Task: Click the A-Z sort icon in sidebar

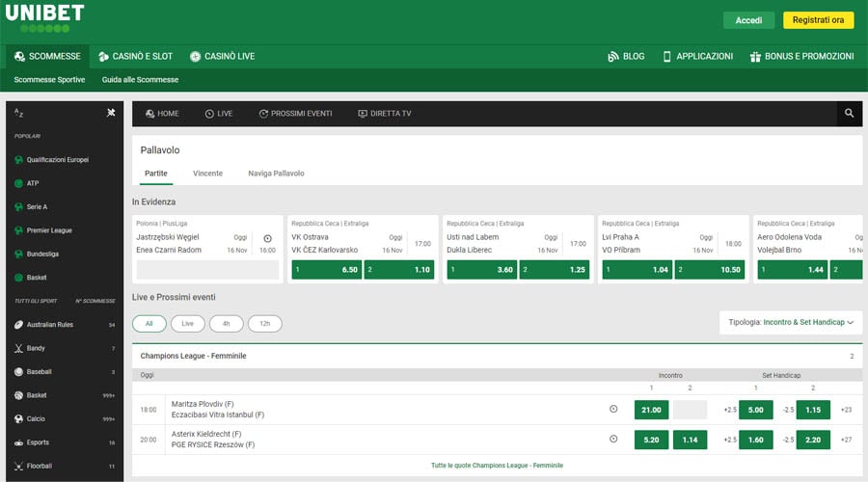Action: pos(19,113)
